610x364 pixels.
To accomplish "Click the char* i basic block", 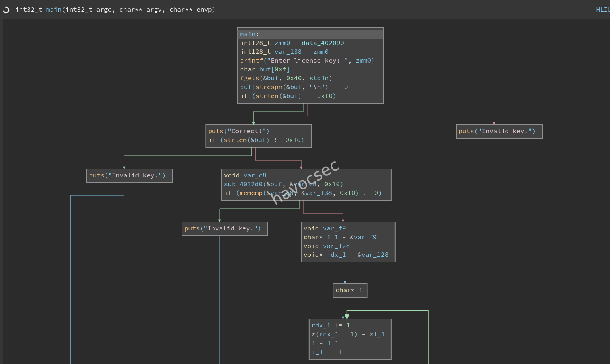I will (x=349, y=290).
